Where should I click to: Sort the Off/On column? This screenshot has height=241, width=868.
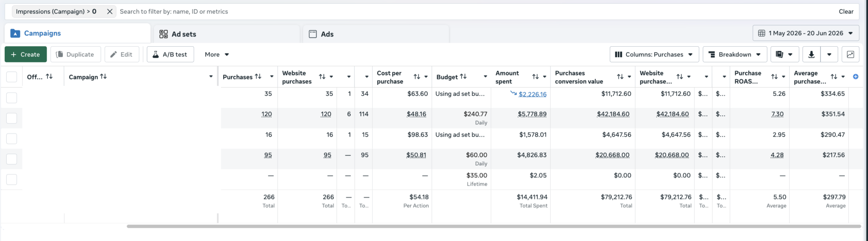click(x=49, y=76)
